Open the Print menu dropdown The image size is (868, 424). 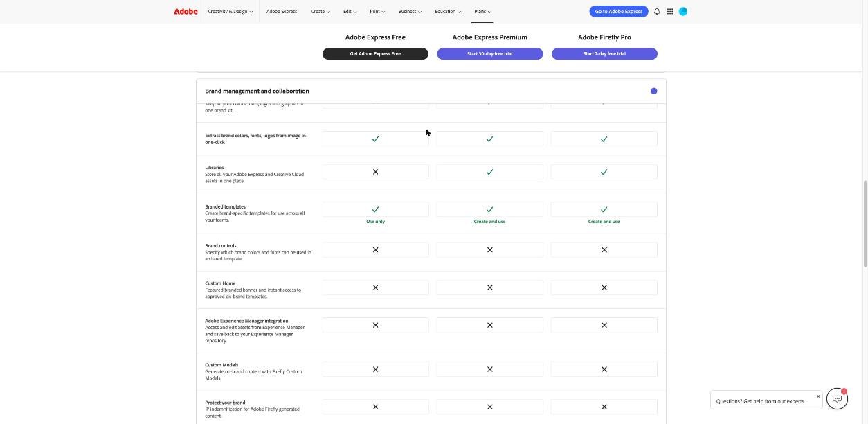tap(377, 11)
